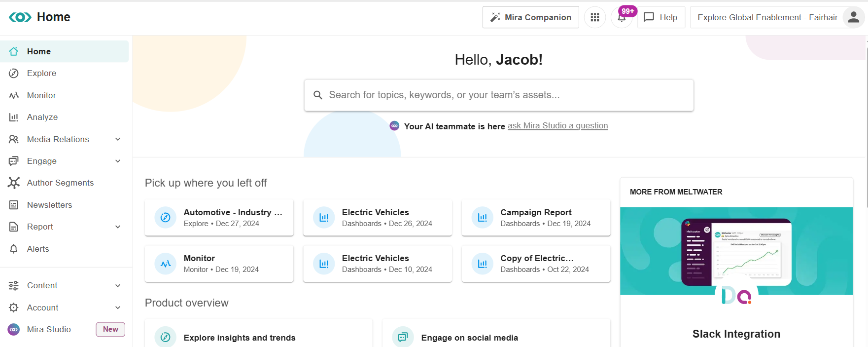
Task: Open notifications bell with 99+ badge
Action: 622,17
